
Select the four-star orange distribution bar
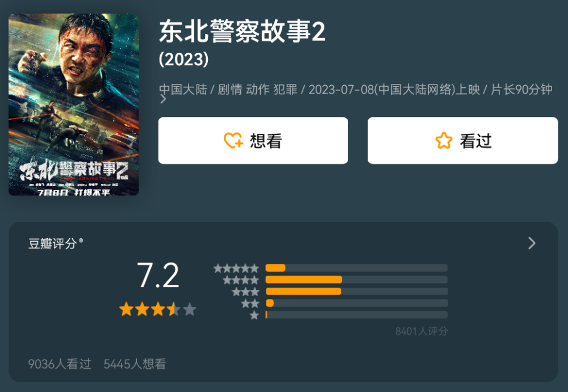pyautogui.click(x=303, y=280)
